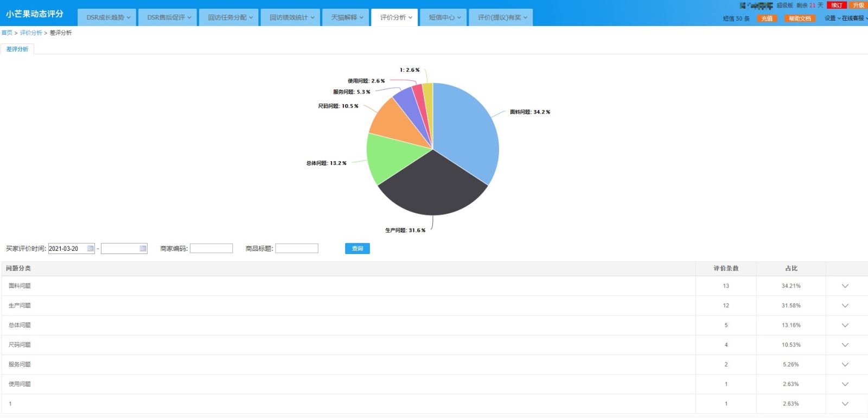The image size is (868, 418).
Task: Go to 评价分析 breadcrumb link
Action: click(31, 33)
